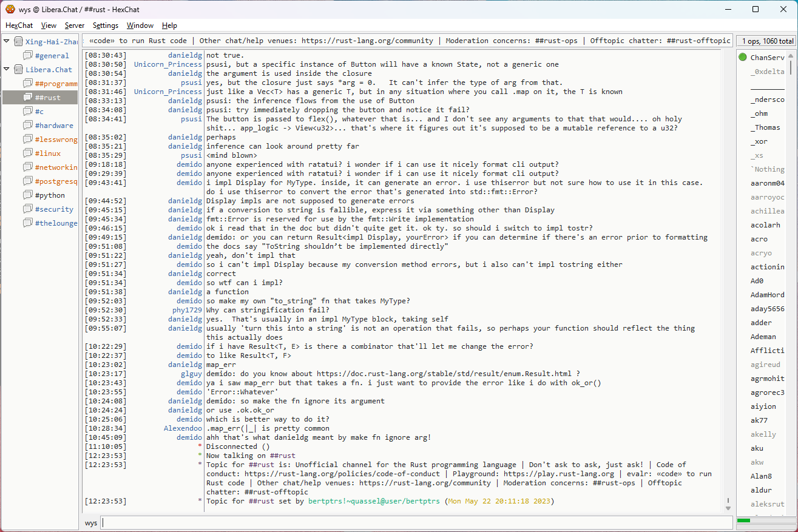
Task: Click ChanServ's green operator status dot
Action: point(743,58)
